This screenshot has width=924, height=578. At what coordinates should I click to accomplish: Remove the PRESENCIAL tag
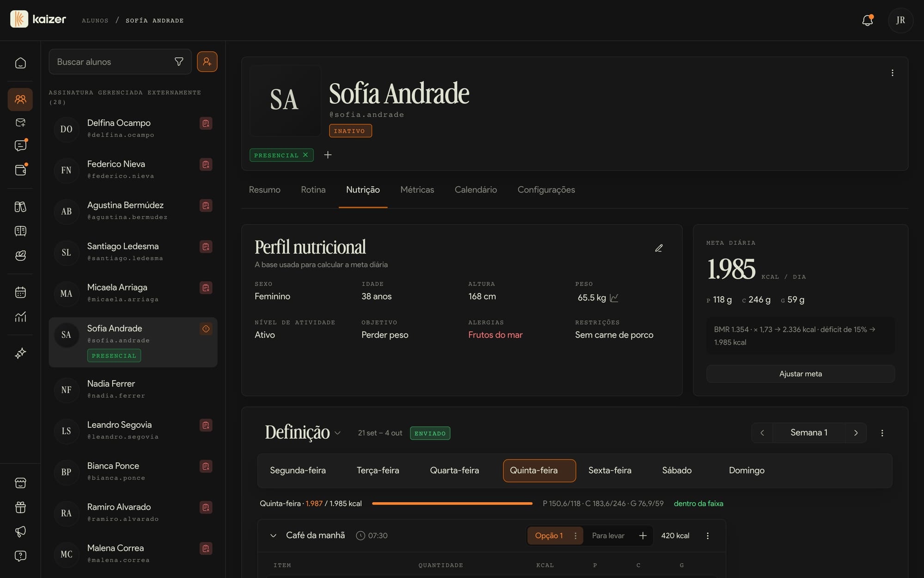(x=305, y=155)
